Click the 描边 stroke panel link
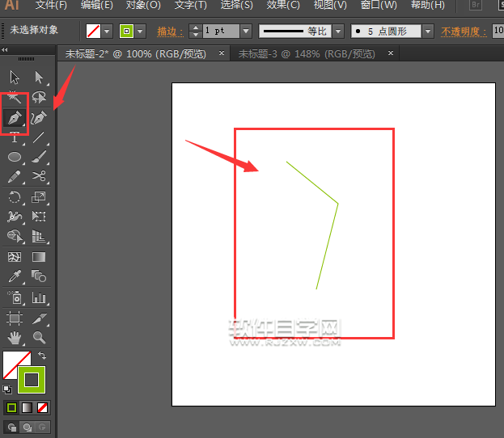 (x=167, y=32)
